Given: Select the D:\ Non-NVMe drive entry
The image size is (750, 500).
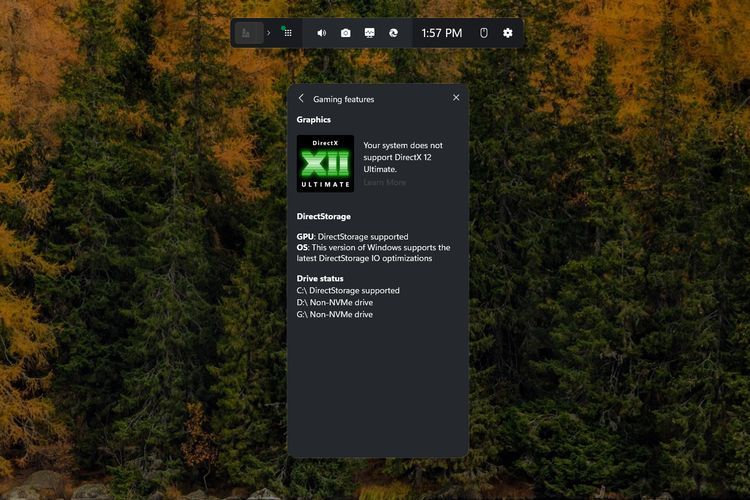Looking at the screenshot, I should point(334,302).
